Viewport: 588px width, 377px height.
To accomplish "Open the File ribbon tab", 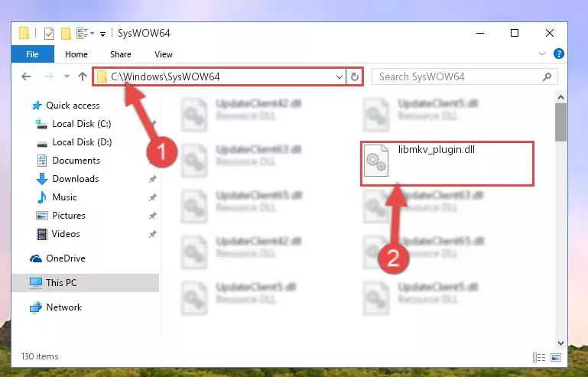I will pos(33,54).
